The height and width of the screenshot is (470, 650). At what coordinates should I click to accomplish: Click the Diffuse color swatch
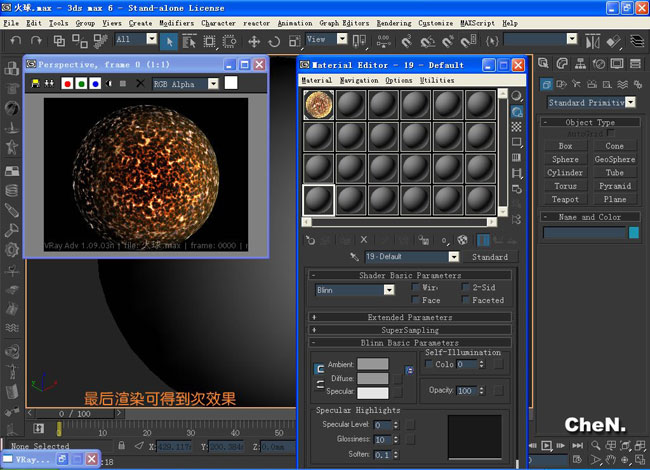click(373, 378)
